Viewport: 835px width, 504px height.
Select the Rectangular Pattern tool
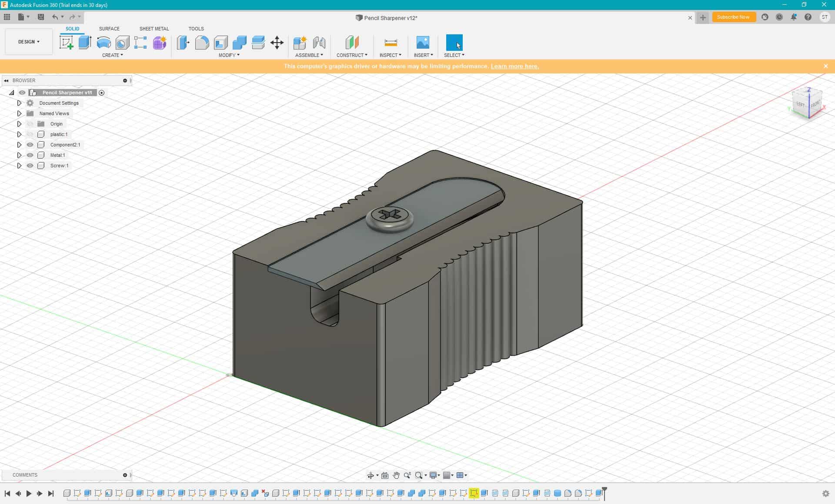140,43
